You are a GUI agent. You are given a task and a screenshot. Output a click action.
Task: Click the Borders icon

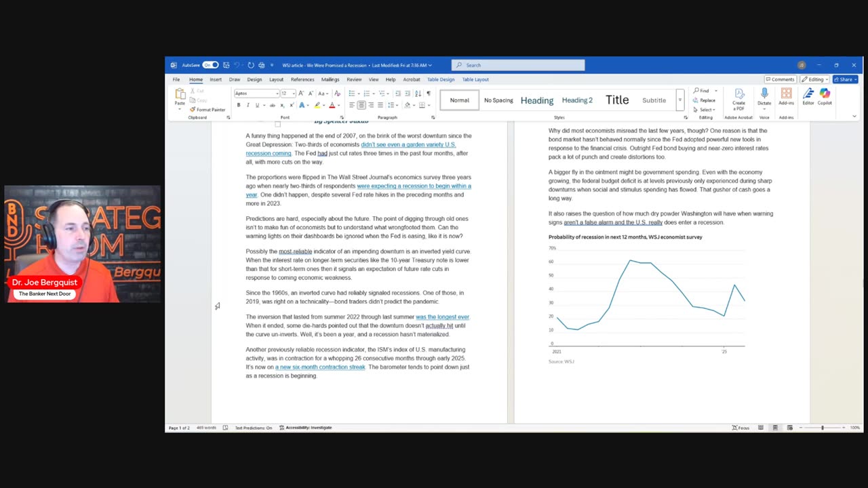(422, 105)
